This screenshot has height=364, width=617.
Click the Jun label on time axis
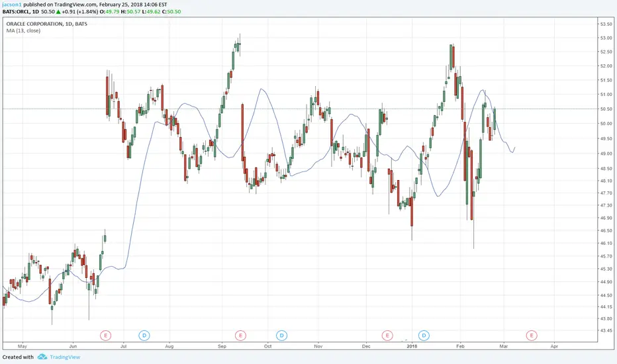click(73, 346)
